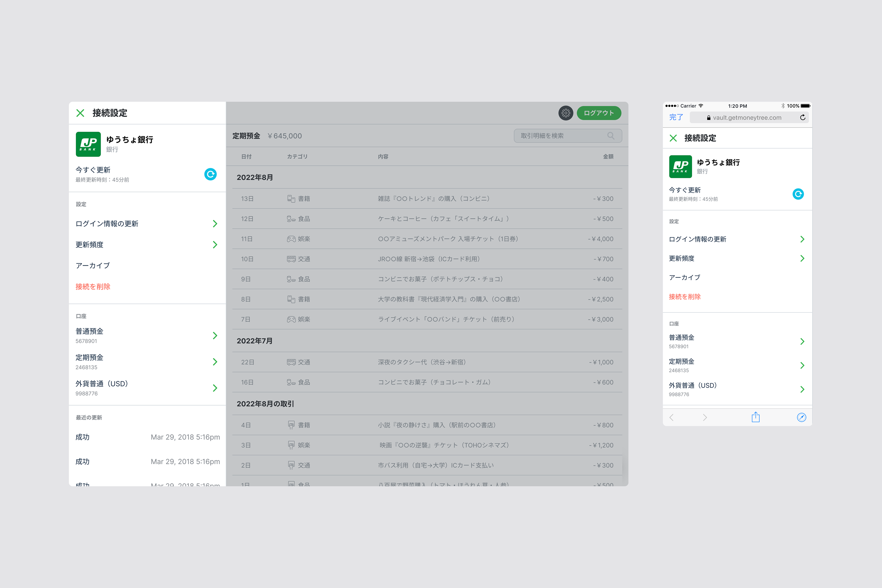
Task: Select アーカイブ in the settings menu
Action: (x=92, y=265)
